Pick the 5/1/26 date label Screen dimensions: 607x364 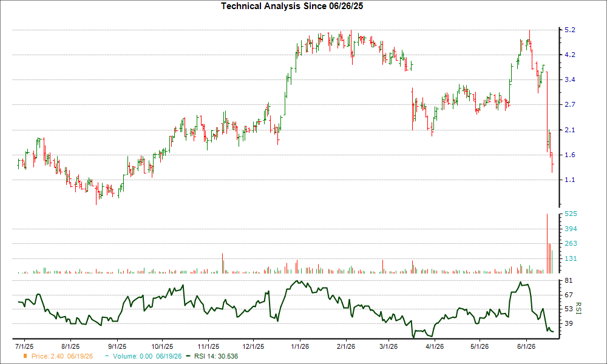[x=480, y=346]
